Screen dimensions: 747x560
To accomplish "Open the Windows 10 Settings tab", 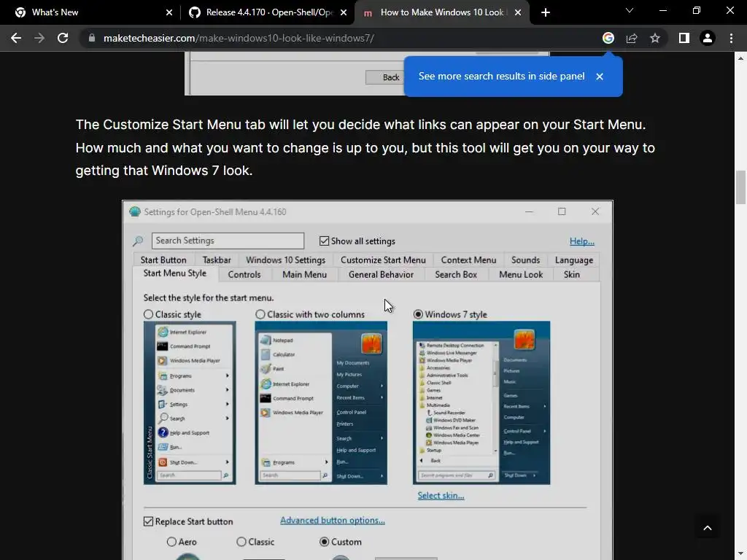I will pos(285,260).
